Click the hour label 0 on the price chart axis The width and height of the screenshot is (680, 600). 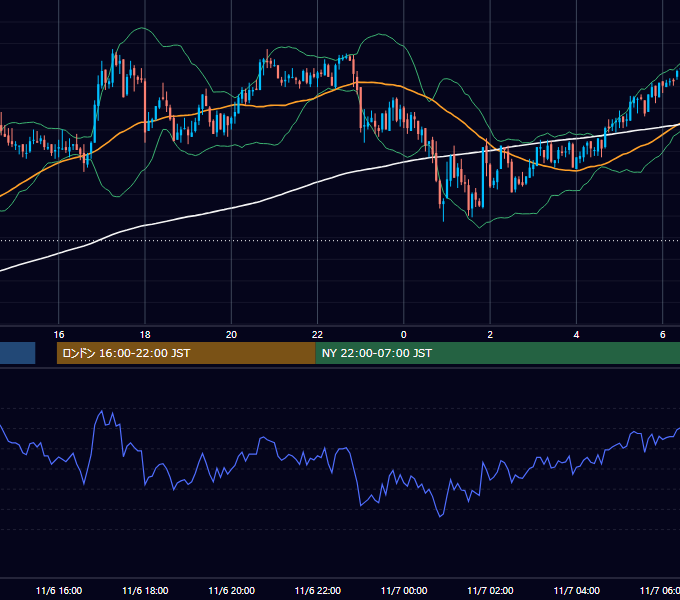click(404, 335)
